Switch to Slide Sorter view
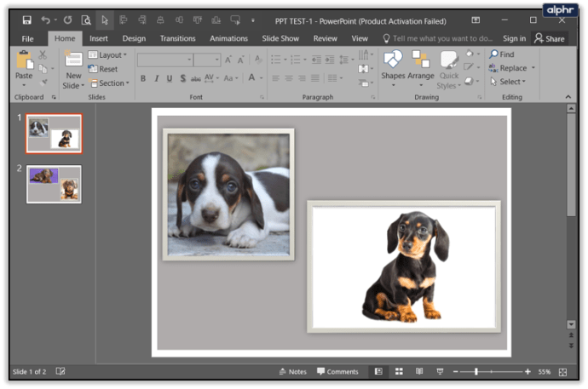 [x=398, y=372]
